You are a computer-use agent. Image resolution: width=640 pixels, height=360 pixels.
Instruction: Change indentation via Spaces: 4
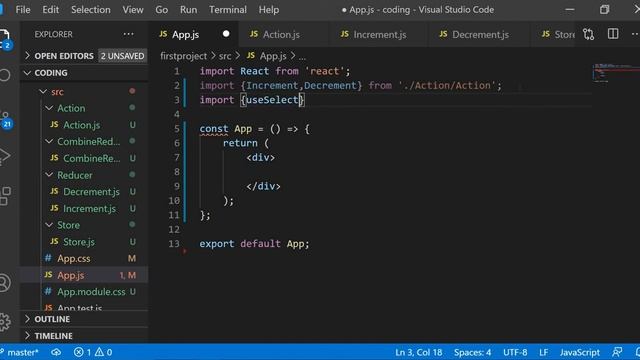click(472, 352)
